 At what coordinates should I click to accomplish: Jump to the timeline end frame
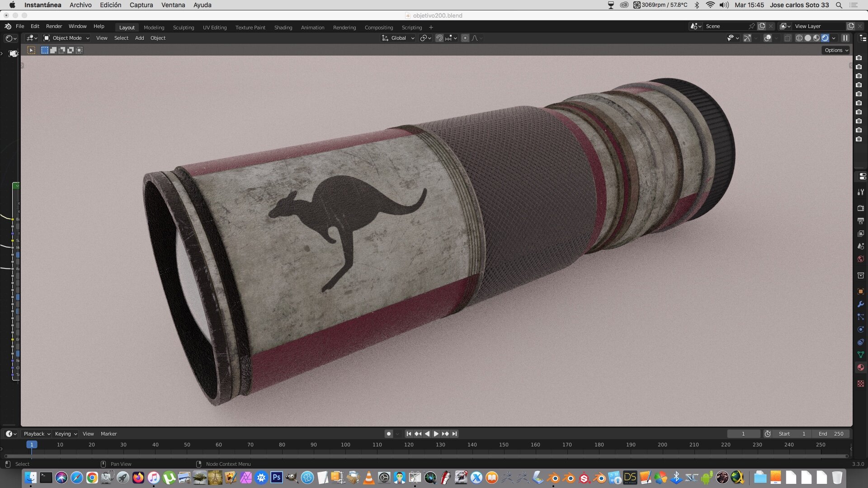454,434
